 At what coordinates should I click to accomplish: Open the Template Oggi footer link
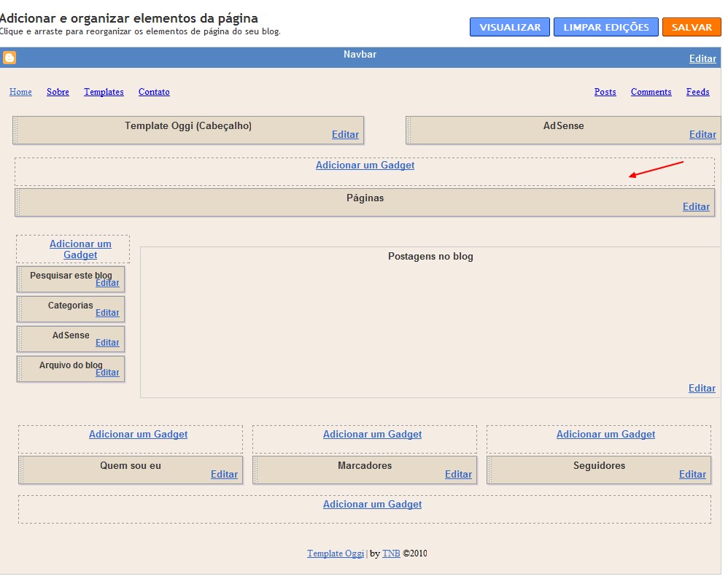(x=336, y=553)
